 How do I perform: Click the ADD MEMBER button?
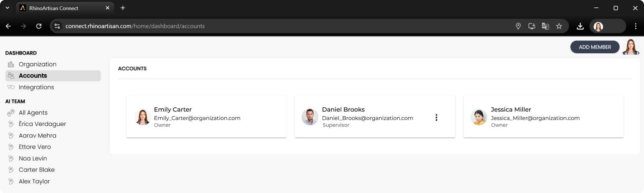pos(595,47)
